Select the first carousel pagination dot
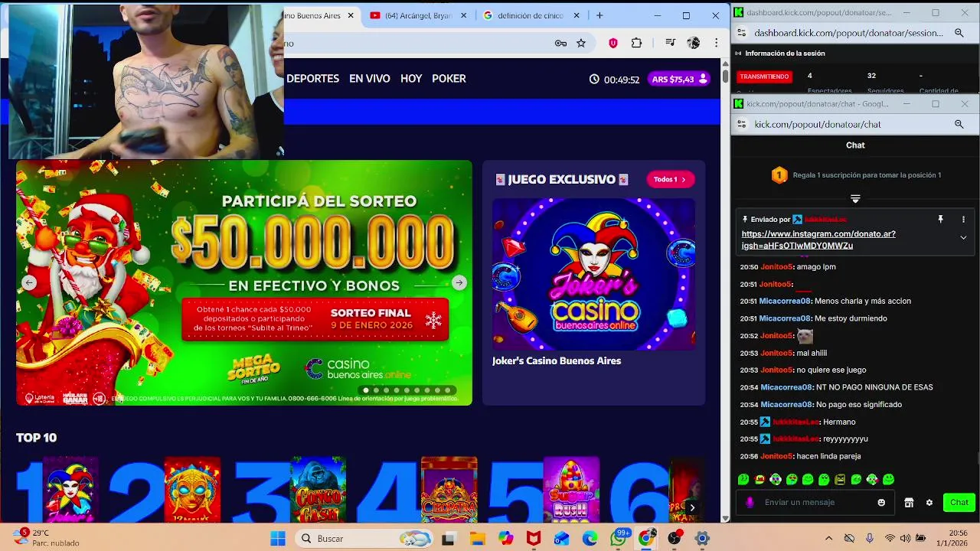This screenshot has height=551, width=980. (366, 390)
